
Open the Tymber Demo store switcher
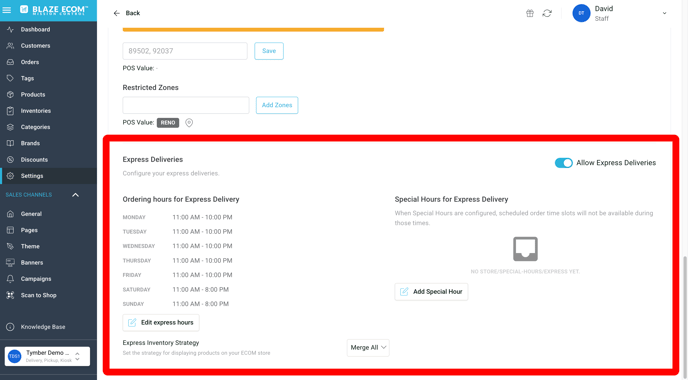[47, 356]
